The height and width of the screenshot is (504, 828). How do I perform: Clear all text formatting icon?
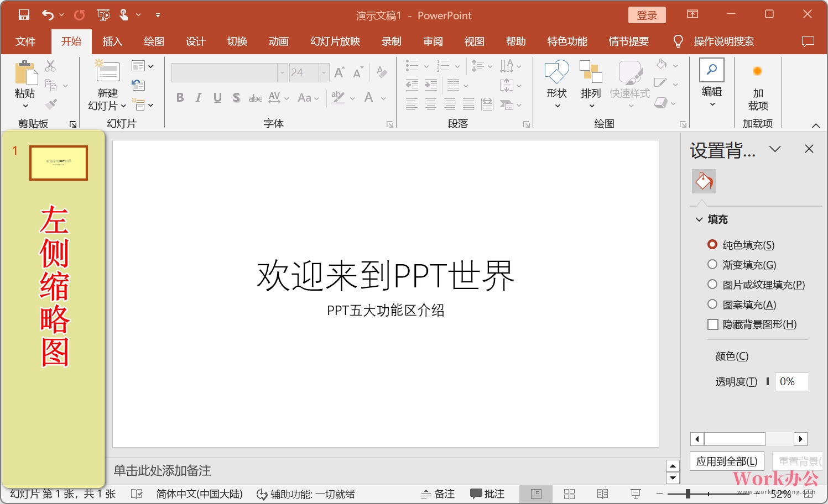[x=382, y=72]
